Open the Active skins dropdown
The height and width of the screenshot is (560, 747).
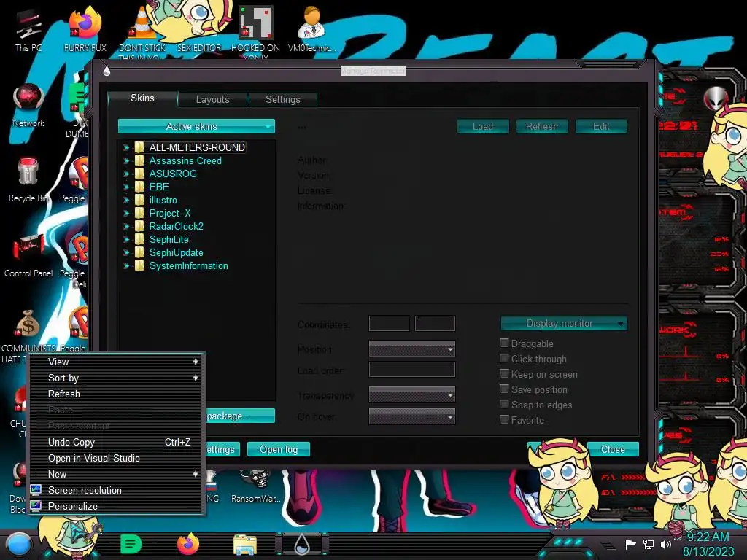pyautogui.click(x=196, y=126)
